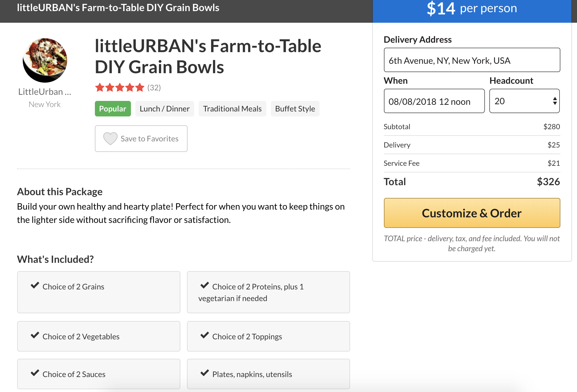Click the checkmark beside Choice of 2 Vegetables
Viewport: 577px width, 392px height.
click(x=35, y=335)
